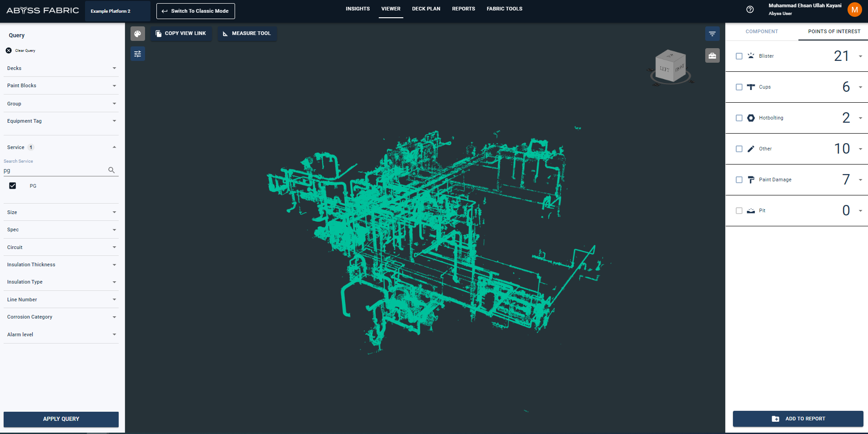Viewport: 868px width, 434px height.
Task: Click Add To Report button
Action: click(798, 419)
